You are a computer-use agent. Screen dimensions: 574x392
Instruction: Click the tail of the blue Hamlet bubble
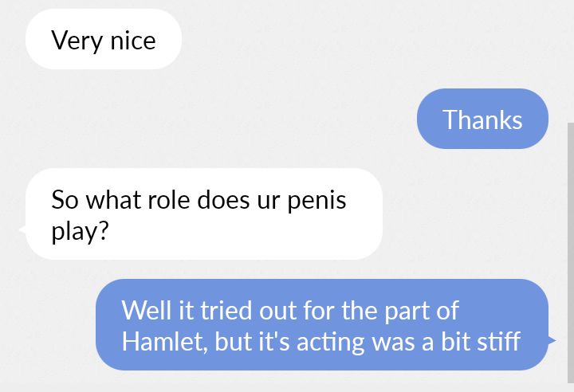pos(552,341)
